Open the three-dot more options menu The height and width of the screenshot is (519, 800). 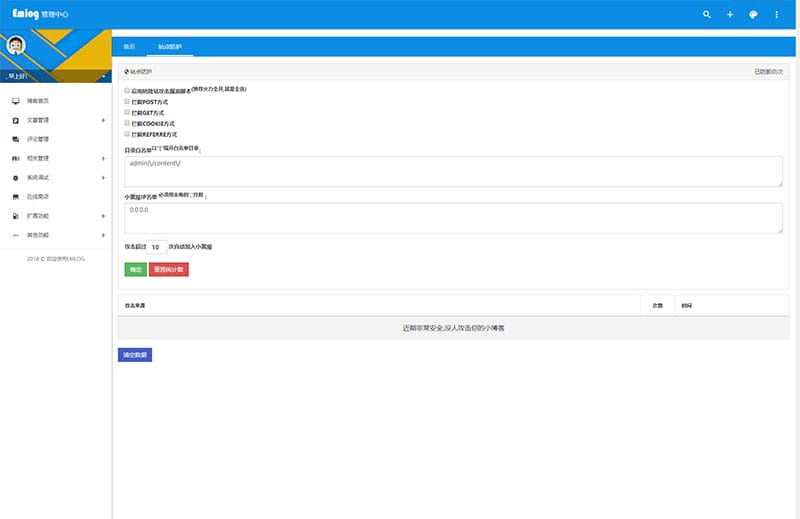coord(776,15)
